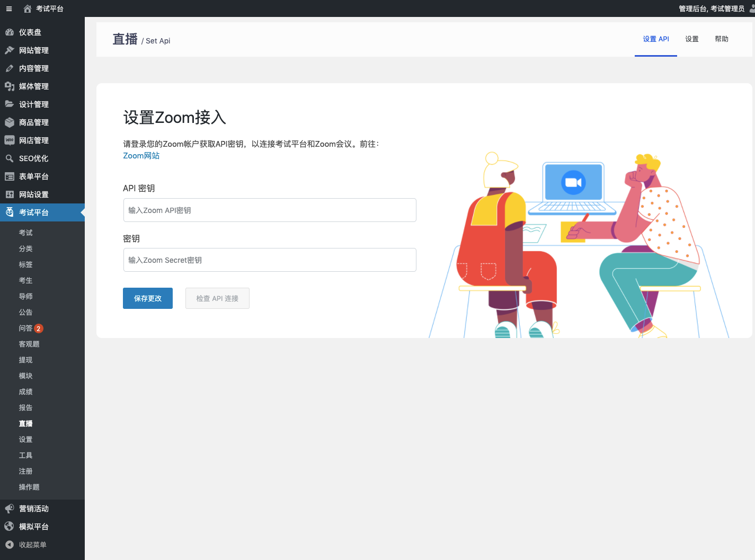Click the 网站设置 sliders icon
Image resolution: width=755 pixels, height=560 pixels.
(x=10, y=194)
